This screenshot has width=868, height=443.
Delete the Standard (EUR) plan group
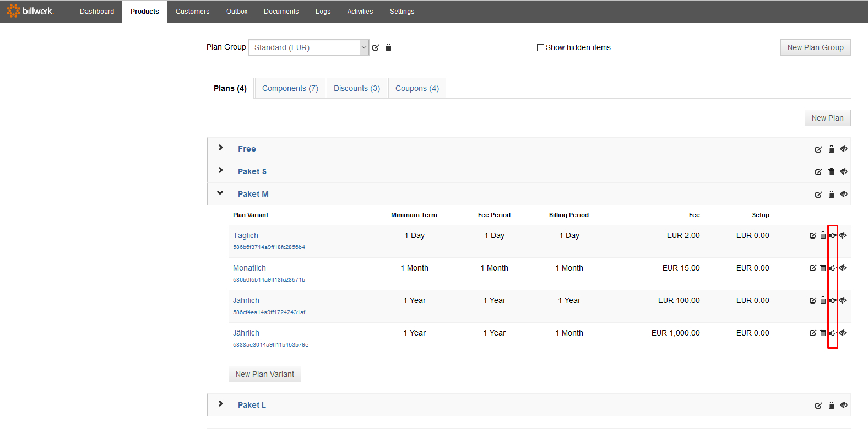coord(388,47)
